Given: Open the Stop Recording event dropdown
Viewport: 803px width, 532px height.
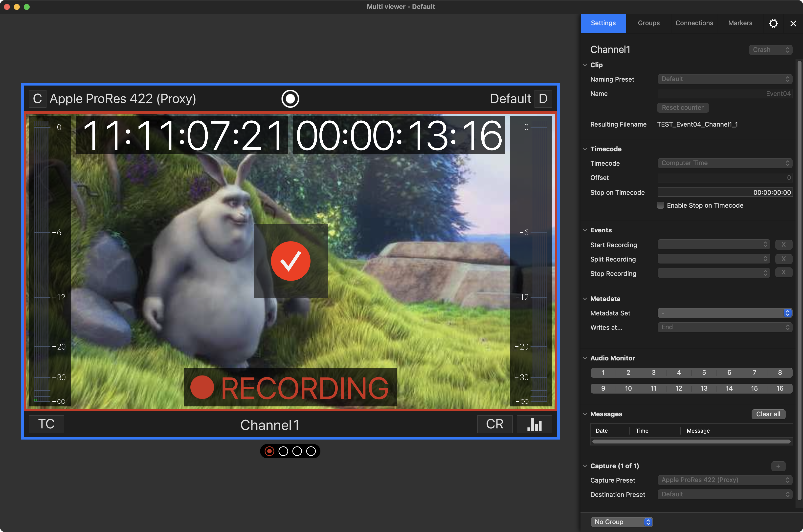Looking at the screenshot, I should [x=714, y=273].
